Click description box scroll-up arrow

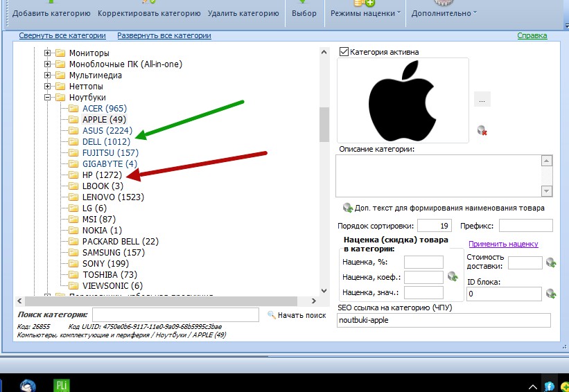(547, 161)
